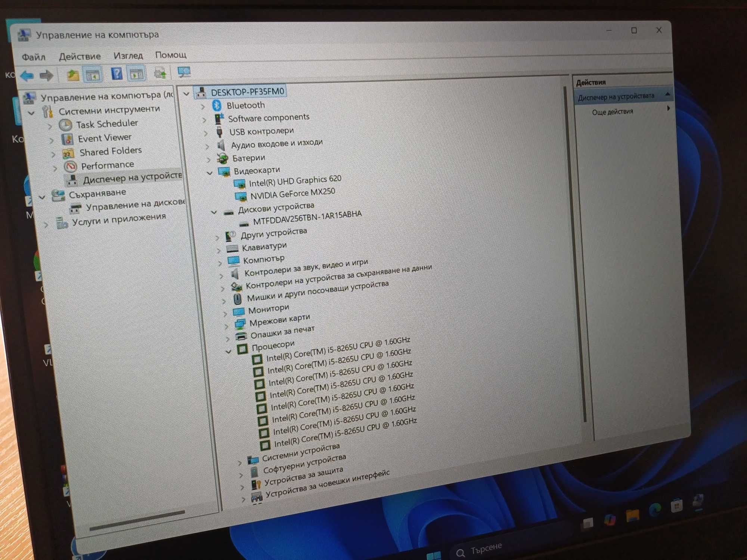Select Управление на дискове in the tree

click(x=136, y=204)
